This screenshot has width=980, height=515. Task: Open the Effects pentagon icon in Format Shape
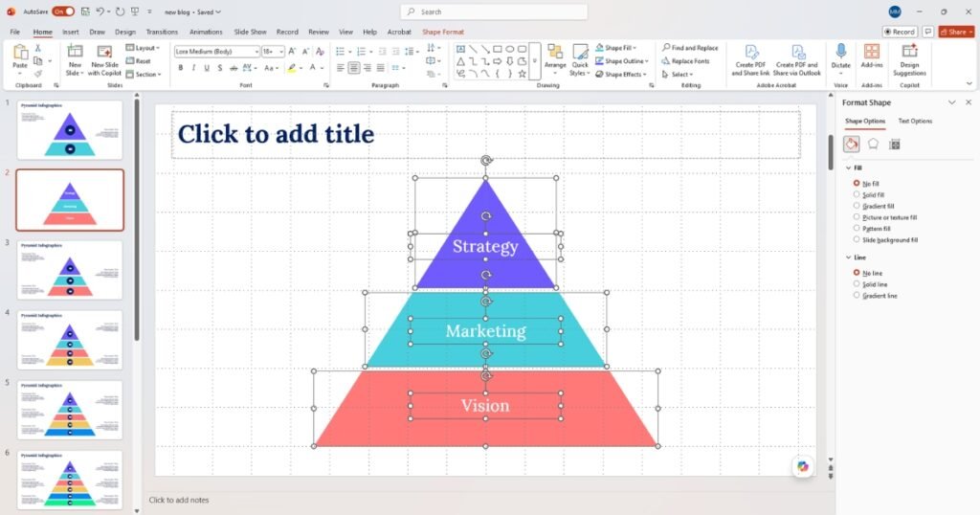tap(873, 145)
